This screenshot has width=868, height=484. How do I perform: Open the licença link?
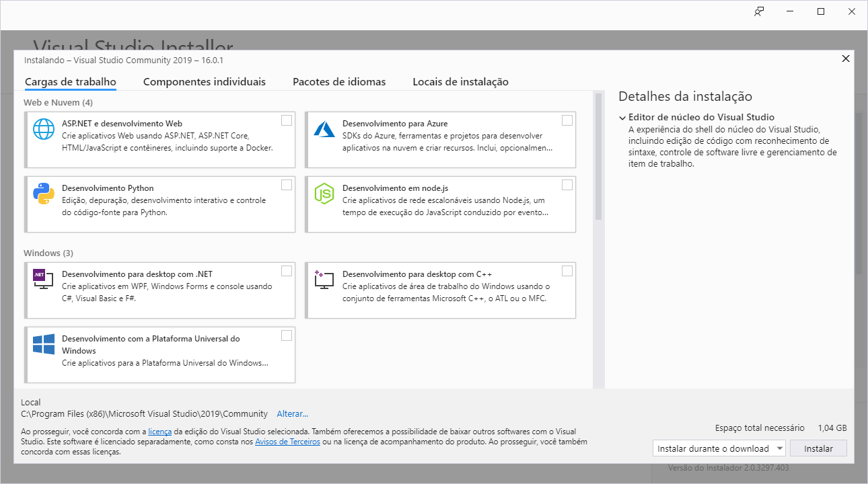tap(160, 432)
